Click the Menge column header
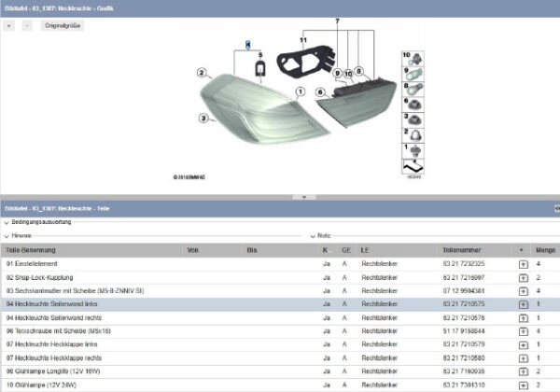The height and width of the screenshot is (392, 560). pos(545,250)
